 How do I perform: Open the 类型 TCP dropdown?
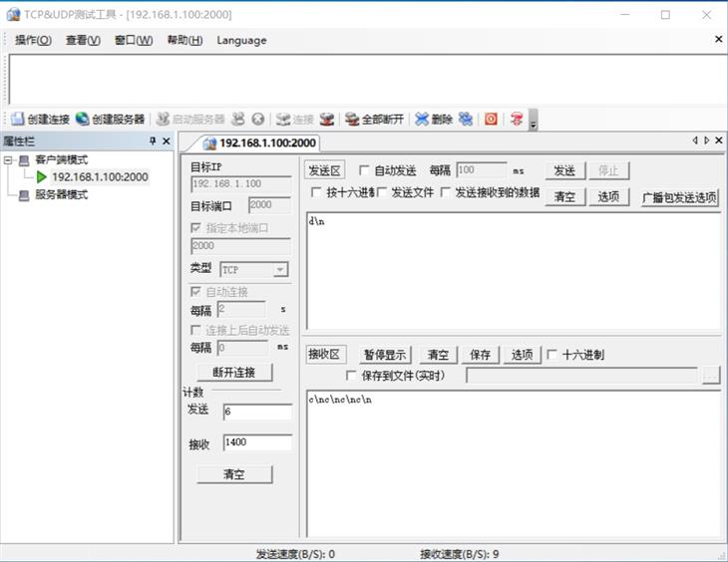click(280, 270)
